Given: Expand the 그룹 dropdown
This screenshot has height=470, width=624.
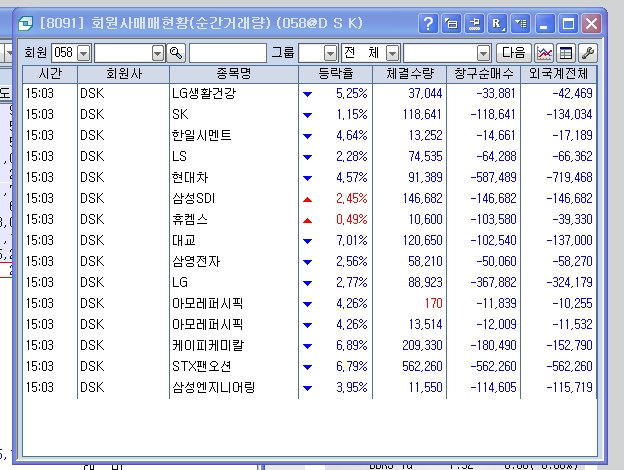Looking at the screenshot, I should [331, 52].
